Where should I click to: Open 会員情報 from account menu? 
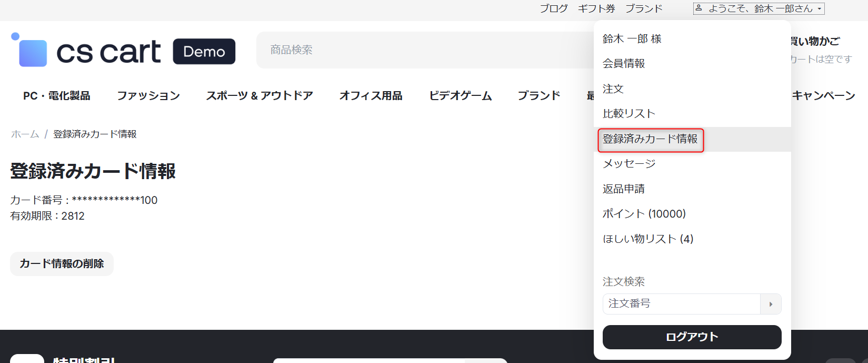(x=623, y=64)
